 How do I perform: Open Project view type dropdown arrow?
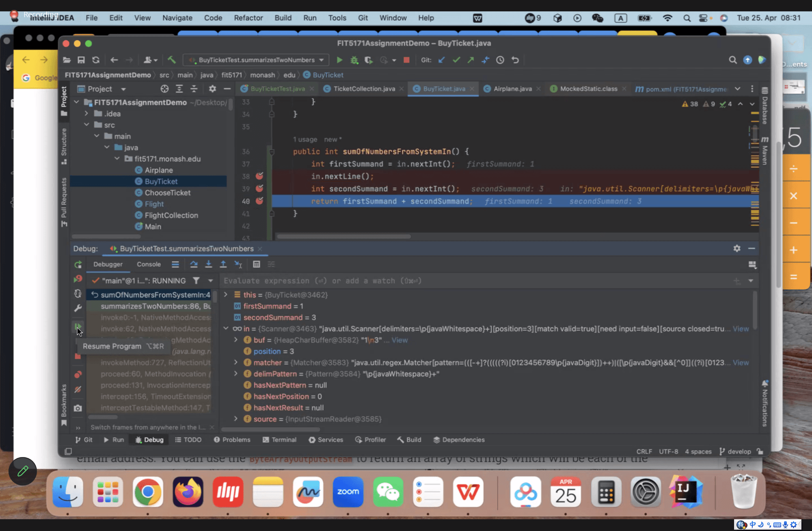[x=123, y=89]
